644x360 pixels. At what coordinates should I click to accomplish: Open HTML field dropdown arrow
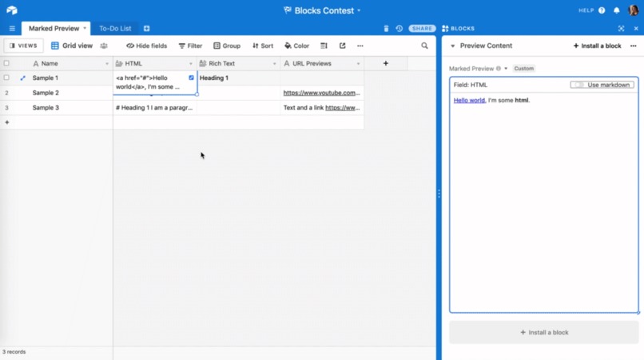[191, 64]
